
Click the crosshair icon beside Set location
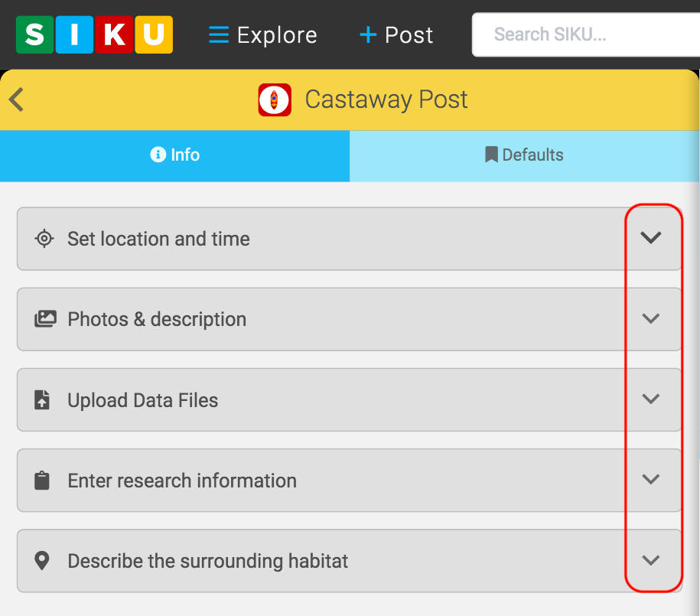click(x=44, y=239)
